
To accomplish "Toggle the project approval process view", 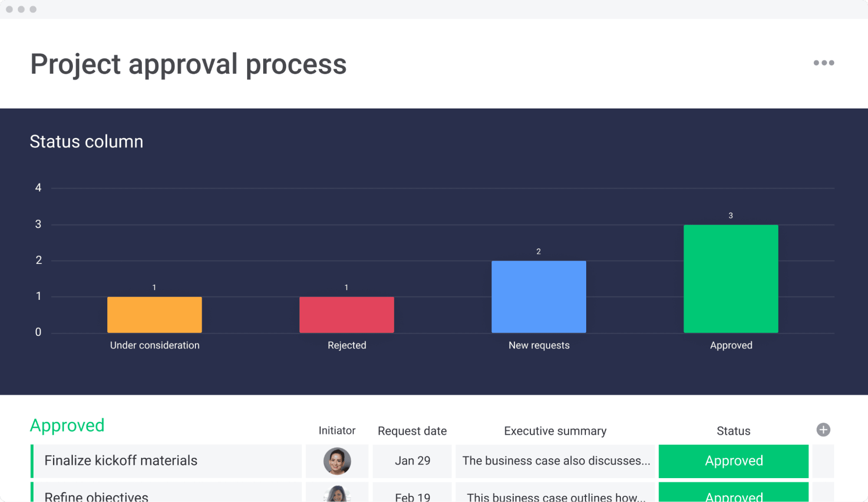I will (824, 63).
